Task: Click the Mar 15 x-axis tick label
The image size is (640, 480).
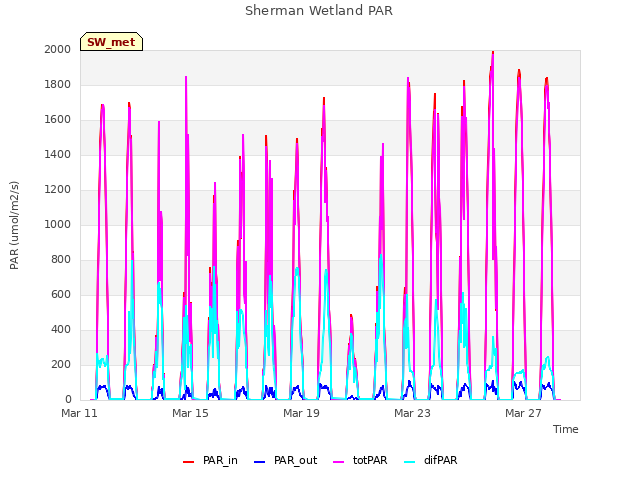Action: click(190, 413)
